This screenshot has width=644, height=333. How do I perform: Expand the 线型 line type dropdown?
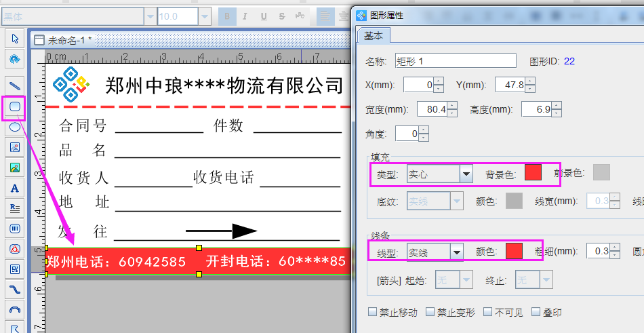(x=456, y=252)
